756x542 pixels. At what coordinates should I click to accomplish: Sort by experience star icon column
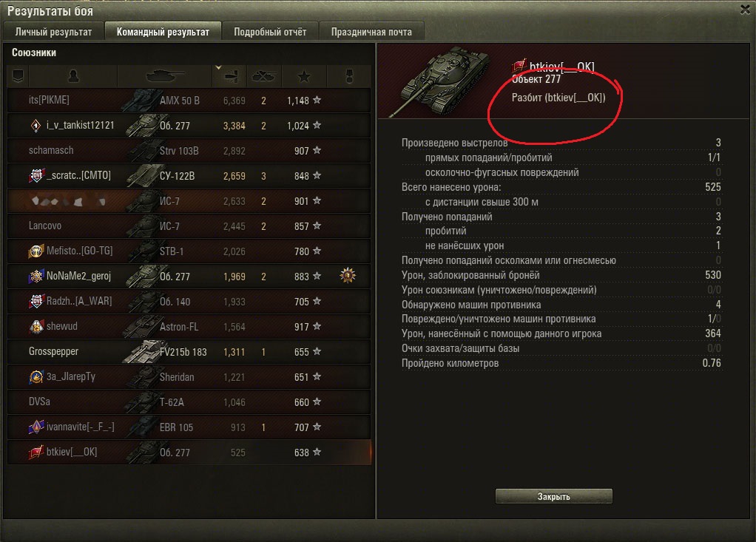pyautogui.click(x=304, y=76)
